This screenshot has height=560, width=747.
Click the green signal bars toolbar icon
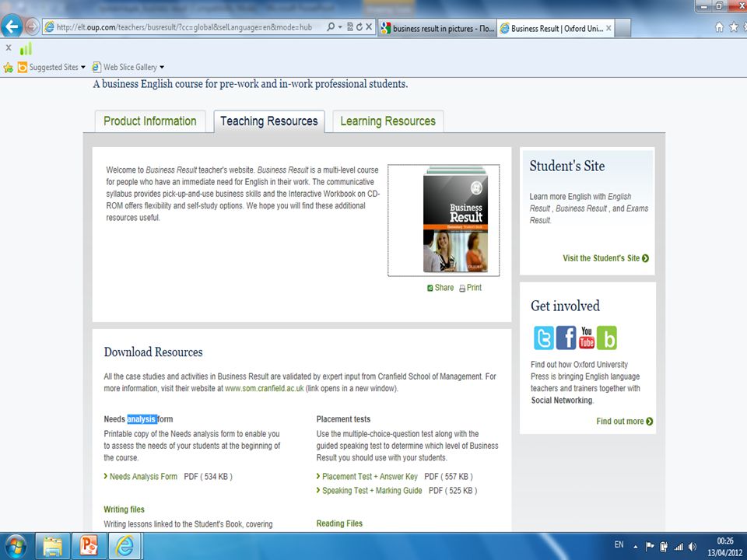coord(26,48)
